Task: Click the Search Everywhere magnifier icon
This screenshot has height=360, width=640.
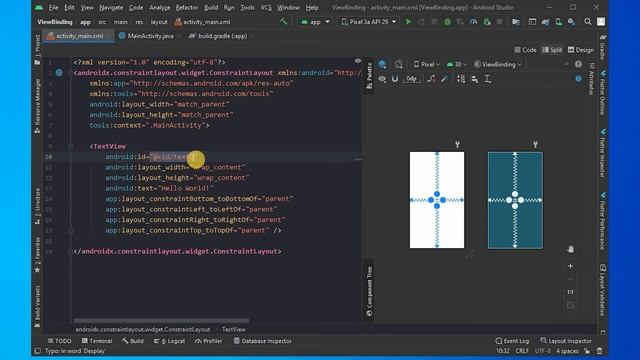Action: 588,22
